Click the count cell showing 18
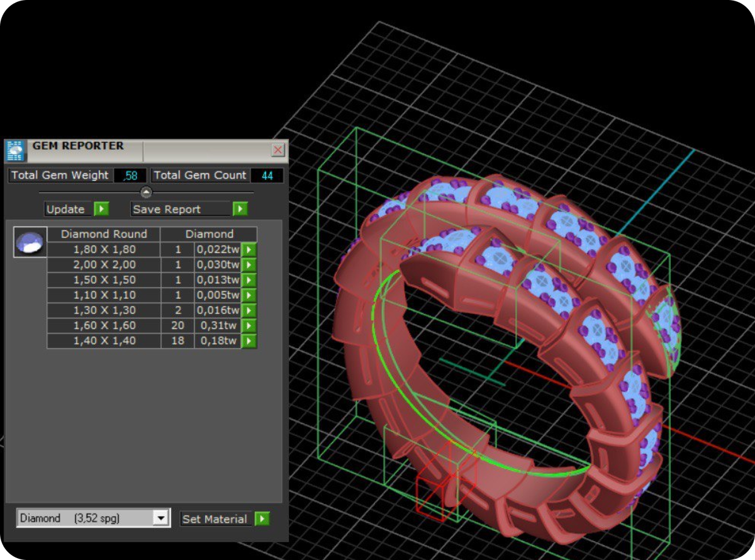The width and height of the screenshot is (755, 560). pyautogui.click(x=178, y=341)
